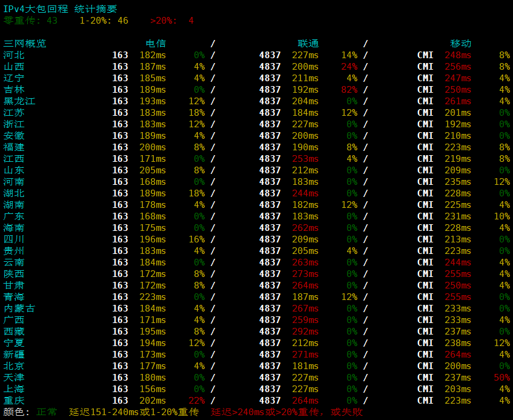Select the province name '湖南'
513x420 pixels.
14,205
